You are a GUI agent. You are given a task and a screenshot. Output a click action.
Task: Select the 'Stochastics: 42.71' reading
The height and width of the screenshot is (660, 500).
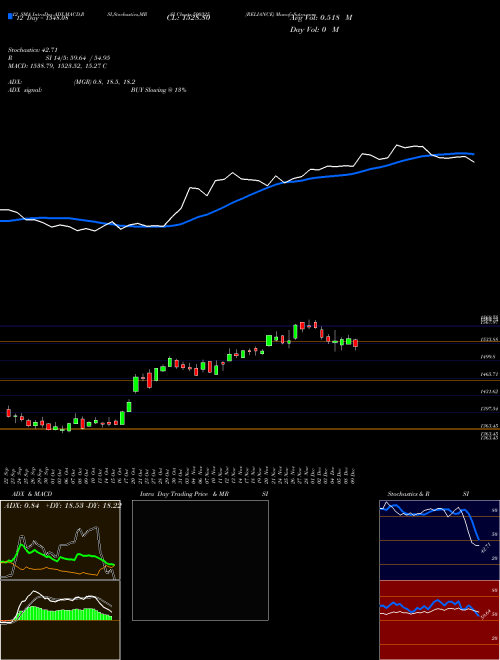33,50
